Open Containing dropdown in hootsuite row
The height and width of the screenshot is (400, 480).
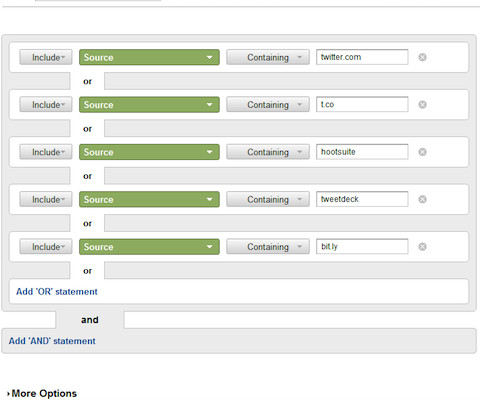pyautogui.click(x=268, y=152)
